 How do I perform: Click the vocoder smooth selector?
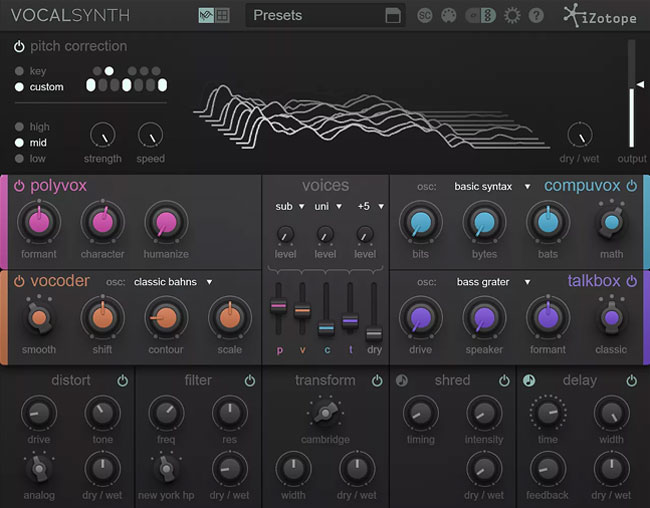pos(39,318)
